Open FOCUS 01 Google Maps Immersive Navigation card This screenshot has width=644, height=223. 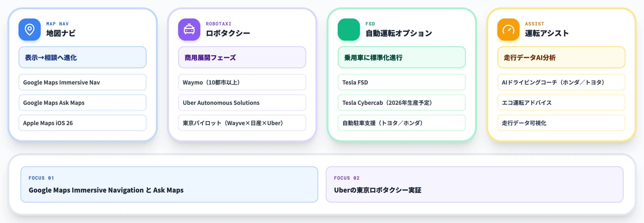[x=169, y=184]
